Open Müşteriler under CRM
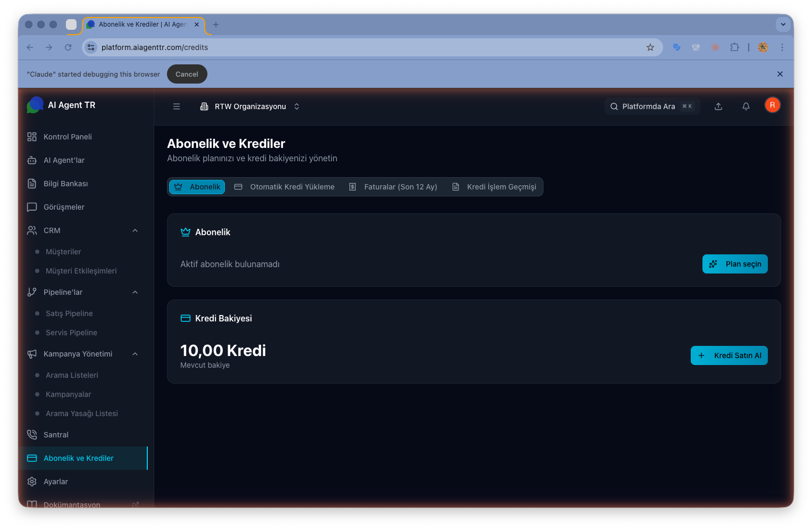This screenshot has width=812, height=530. click(63, 252)
